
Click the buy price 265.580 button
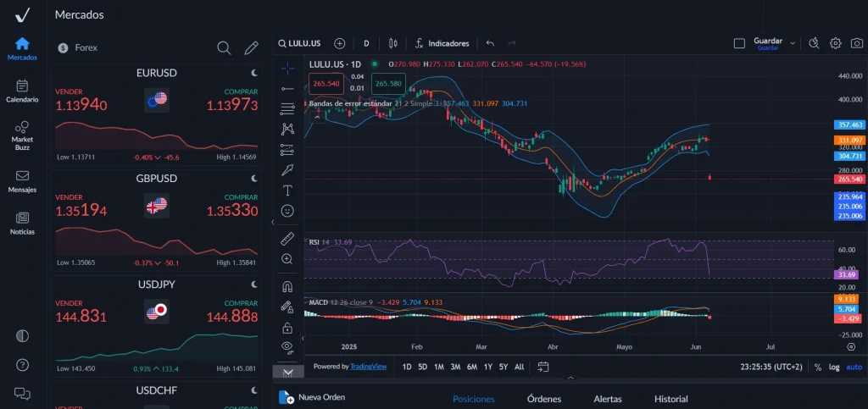click(388, 84)
